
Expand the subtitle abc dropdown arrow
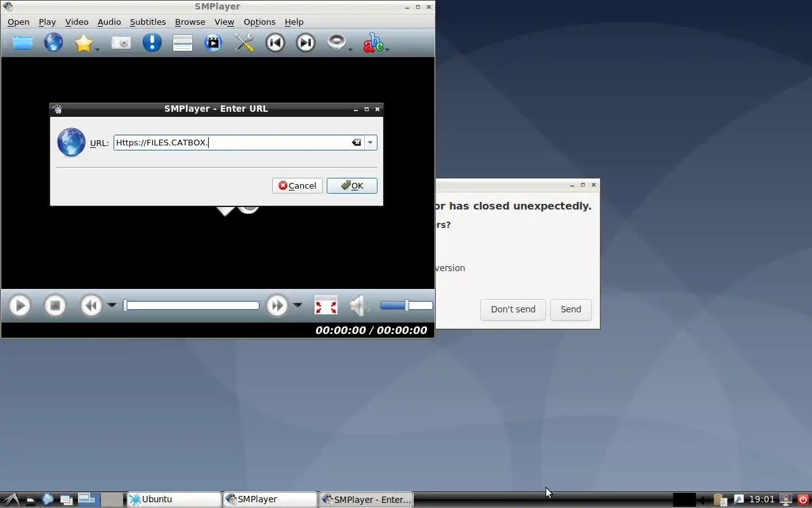tap(387, 49)
